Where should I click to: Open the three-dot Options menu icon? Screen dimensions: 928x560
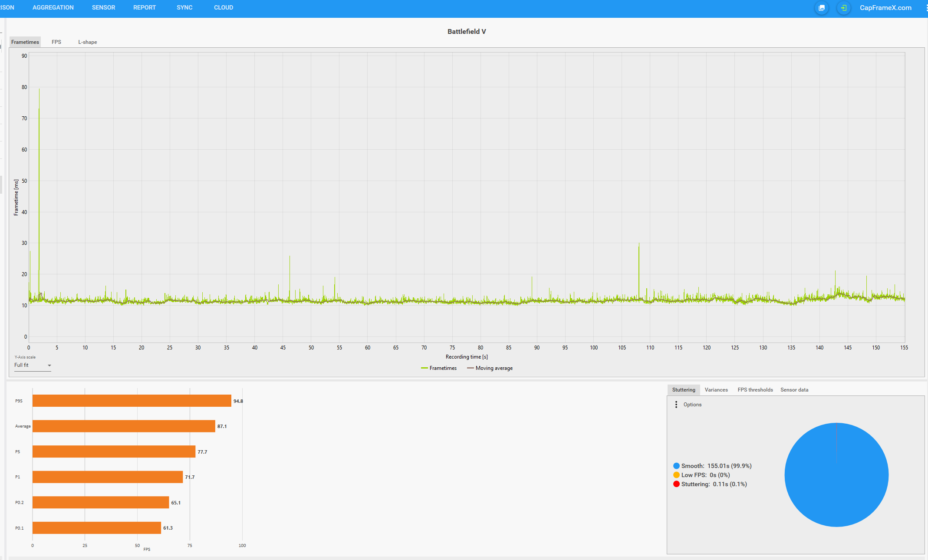tap(676, 405)
